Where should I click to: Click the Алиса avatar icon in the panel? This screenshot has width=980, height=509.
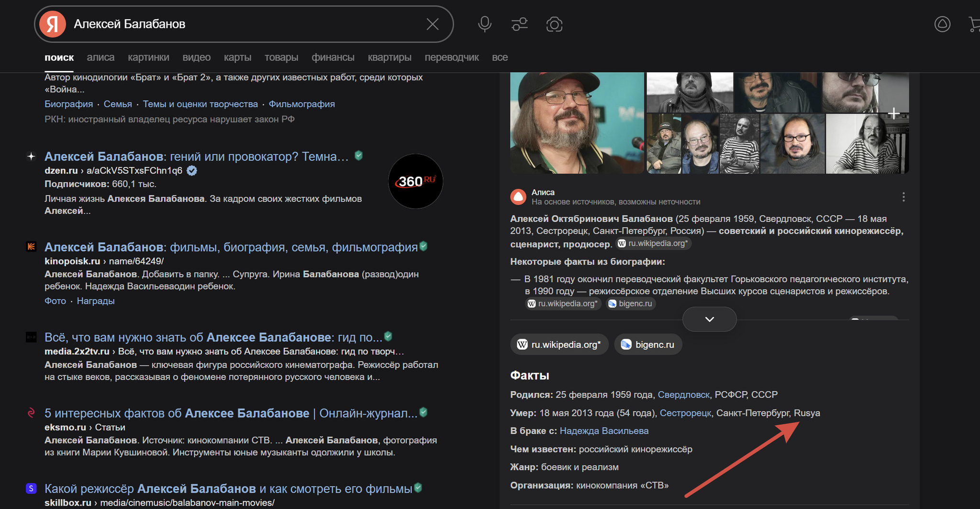518,197
